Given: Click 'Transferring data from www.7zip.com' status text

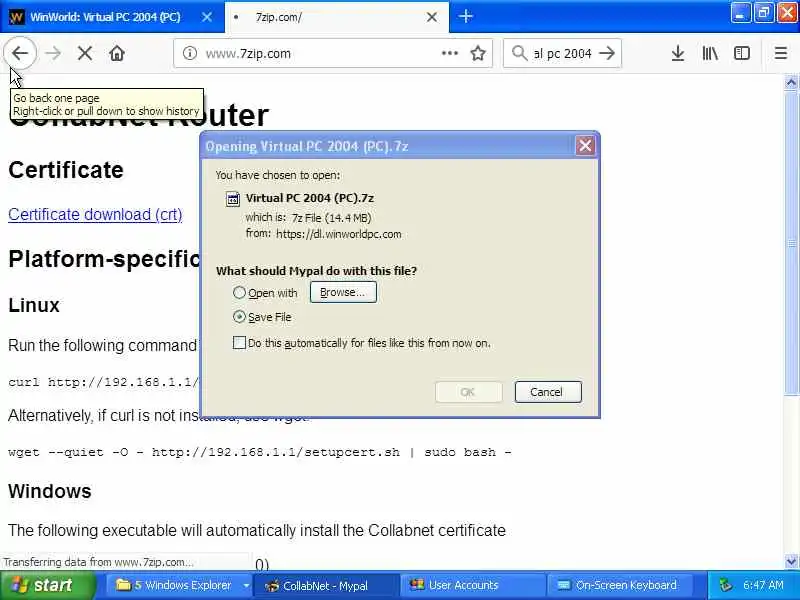Looking at the screenshot, I should click(98, 562).
